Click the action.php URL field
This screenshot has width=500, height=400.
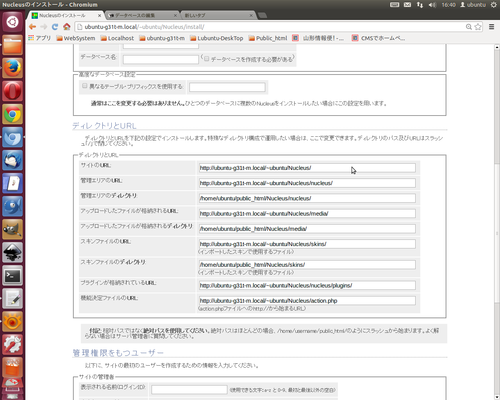coord(307,301)
